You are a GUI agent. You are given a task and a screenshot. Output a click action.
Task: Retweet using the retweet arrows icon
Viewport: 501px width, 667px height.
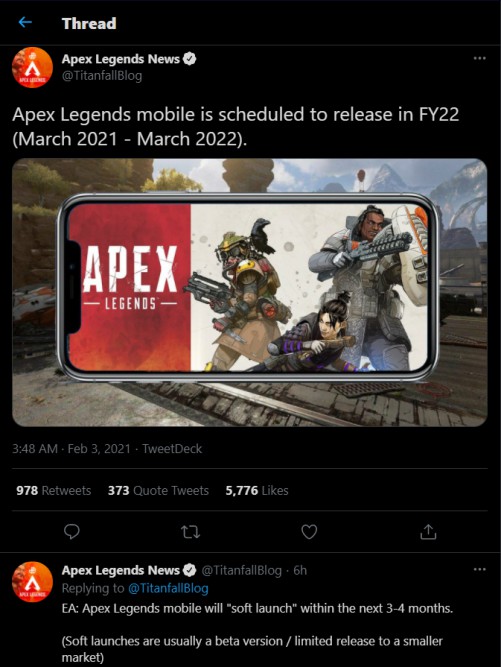[191, 532]
